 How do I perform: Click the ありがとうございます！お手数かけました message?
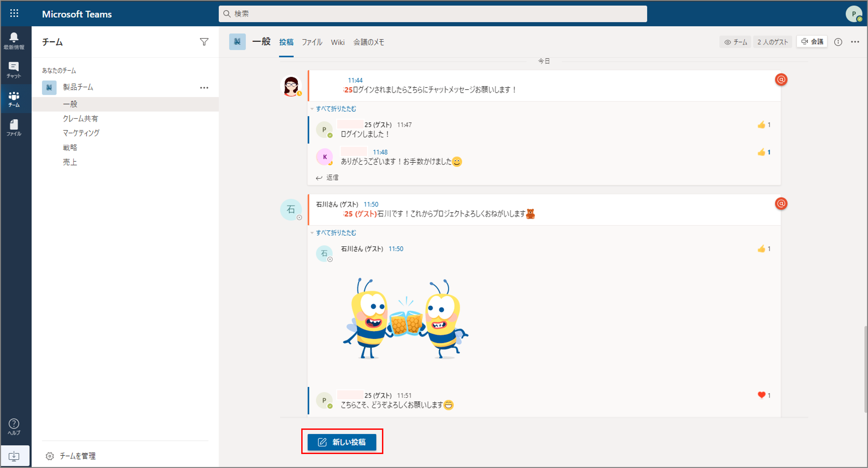pos(401,161)
